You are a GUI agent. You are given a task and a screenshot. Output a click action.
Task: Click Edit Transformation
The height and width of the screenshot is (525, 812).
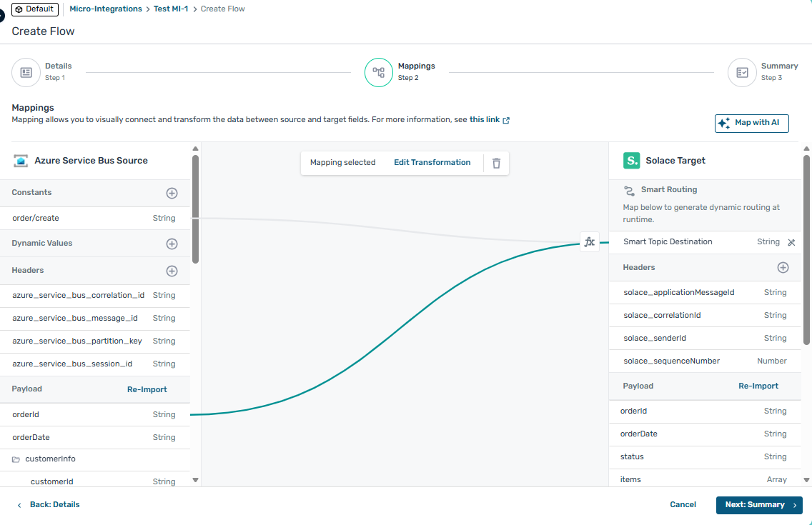click(x=432, y=162)
